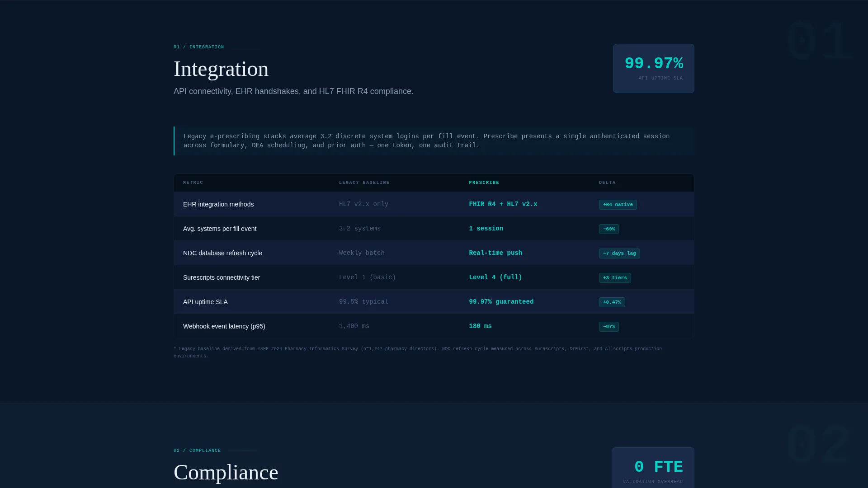The height and width of the screenshot is (488, 868).
Task: Click the 'Level 1 (basic)' baseline cell
Action: (x=368, y=277)
